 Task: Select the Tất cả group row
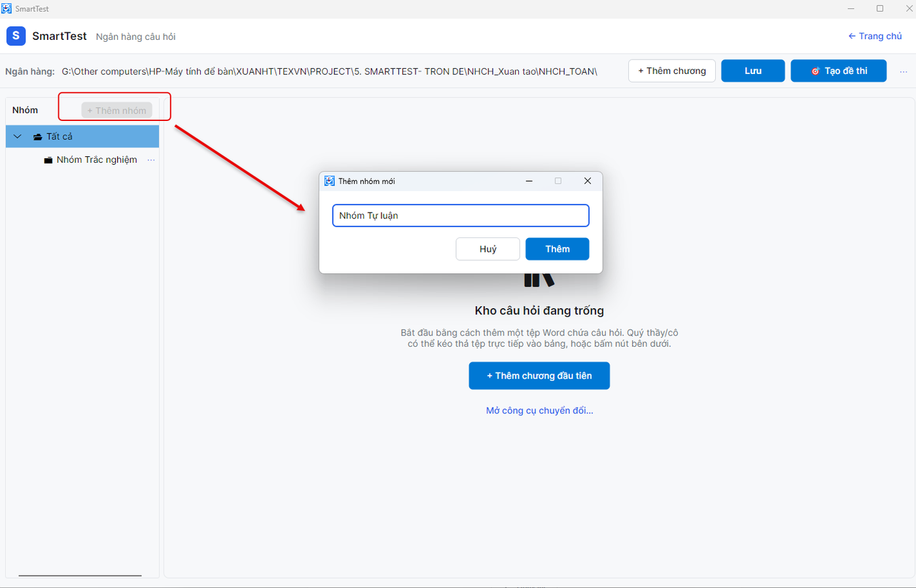pyautogui.click(x=82, y=137)
